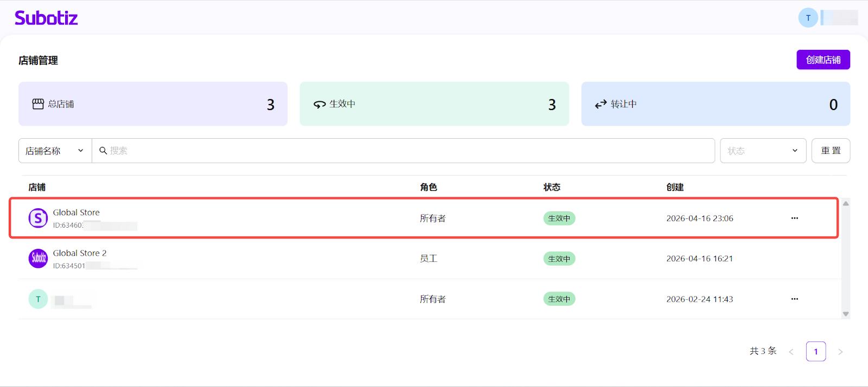Click the scroll down arrow of the table
The width and height of the screenshot is (868, 387).
845,314
